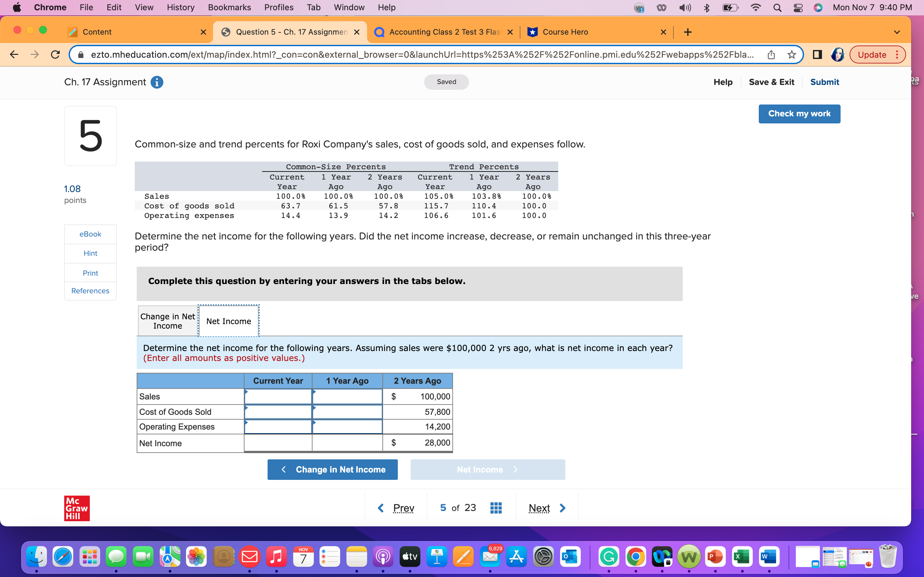Open the Update three-dot menu

pos(898,54)
